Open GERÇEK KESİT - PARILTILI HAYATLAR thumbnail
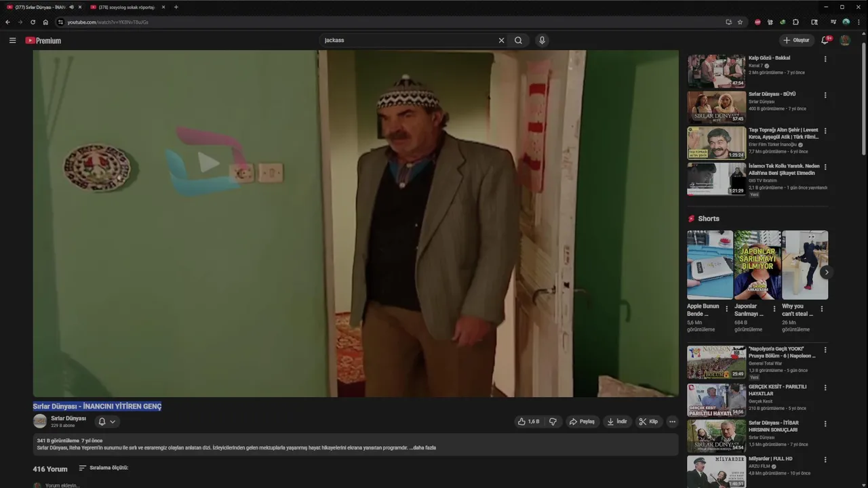868x488 pixels. pos(716,400)
